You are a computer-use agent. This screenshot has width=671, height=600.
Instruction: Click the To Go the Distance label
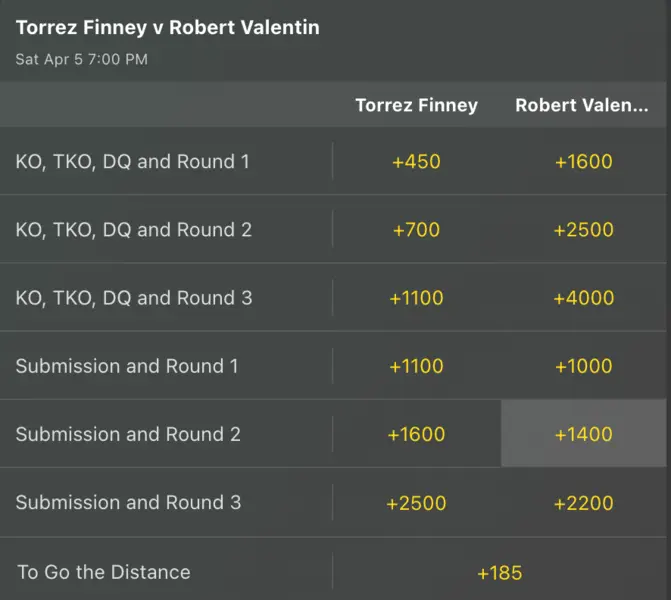[103, 573]
